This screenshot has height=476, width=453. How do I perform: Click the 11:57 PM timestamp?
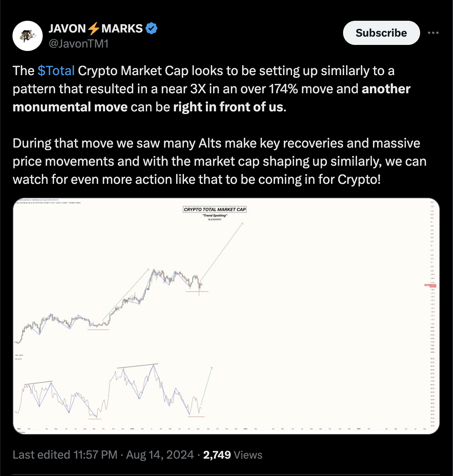(96, 454)
